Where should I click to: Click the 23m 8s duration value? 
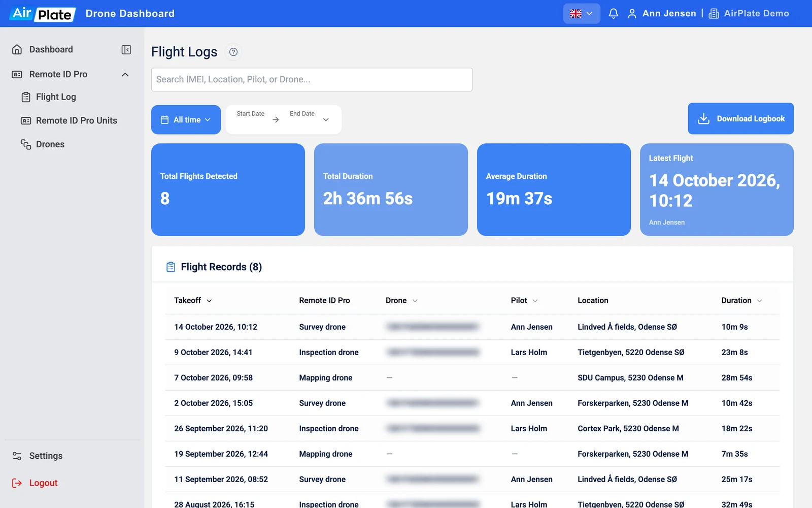(x=734, y=353)
